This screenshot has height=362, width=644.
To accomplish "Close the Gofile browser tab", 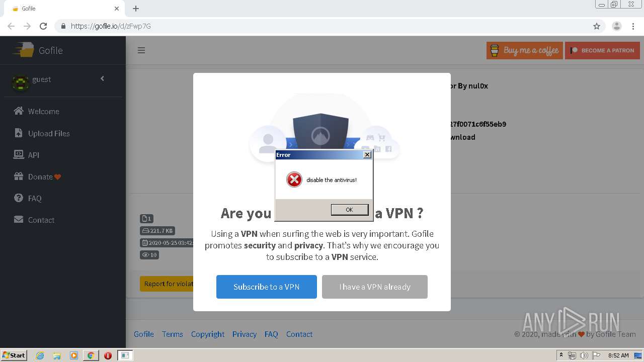I will [117, 9].
